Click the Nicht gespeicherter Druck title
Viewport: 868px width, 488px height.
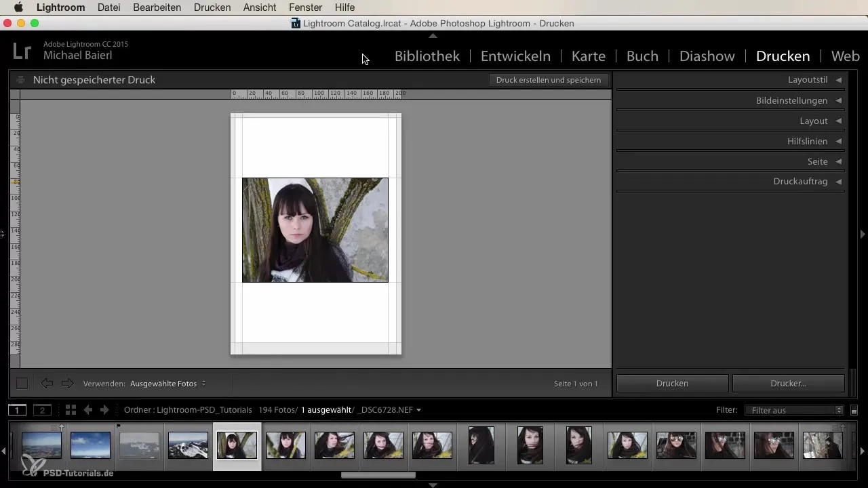[94, 80]
